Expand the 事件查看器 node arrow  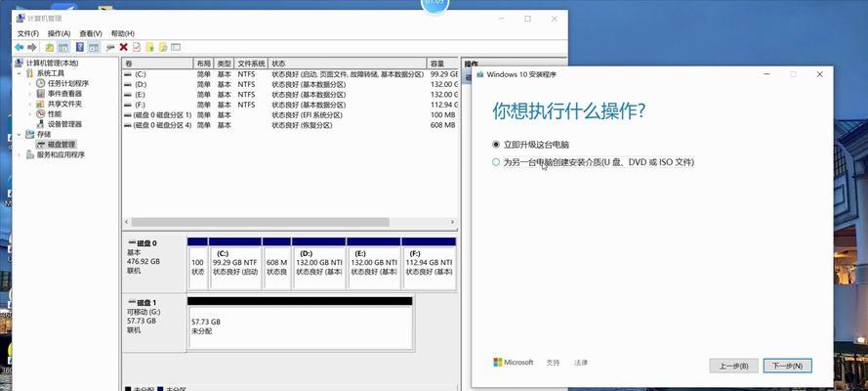[x=30, y=94]
